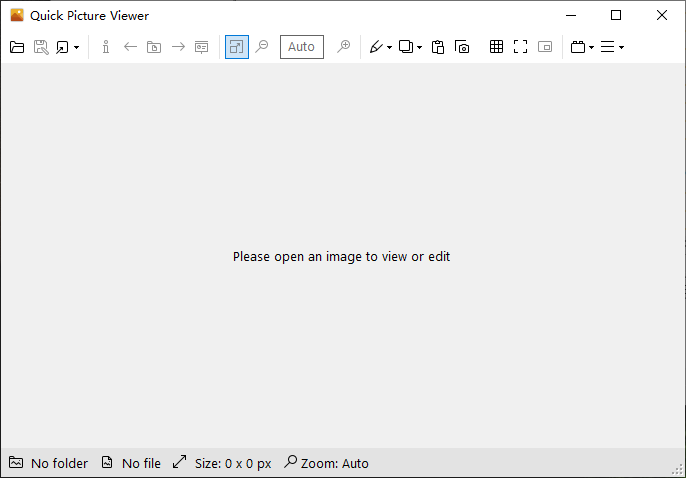Toggle the checkerboard grid background

pyautogui.click(x=497, y=47)
